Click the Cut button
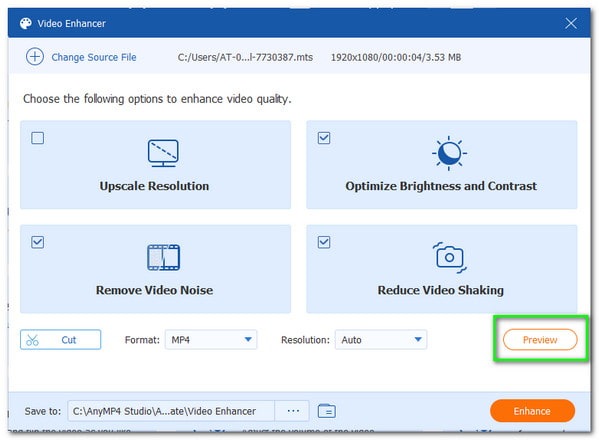 [x=60, y=340]
